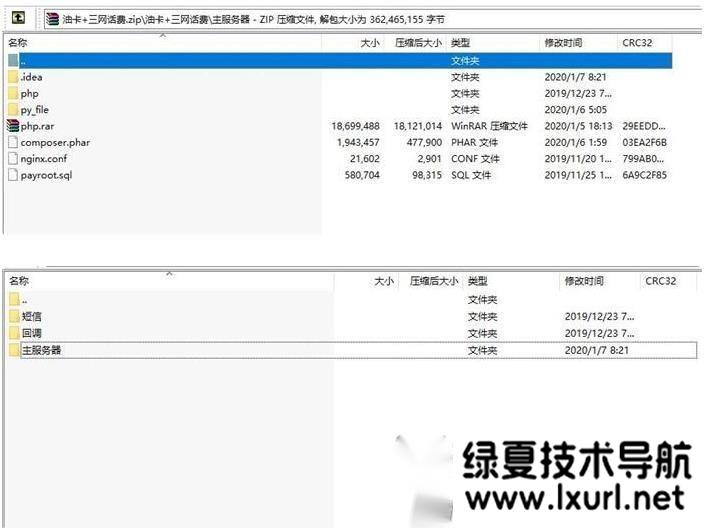705x528 pixels.
Task: Select the php folder icon
Action: pos(13,94)
